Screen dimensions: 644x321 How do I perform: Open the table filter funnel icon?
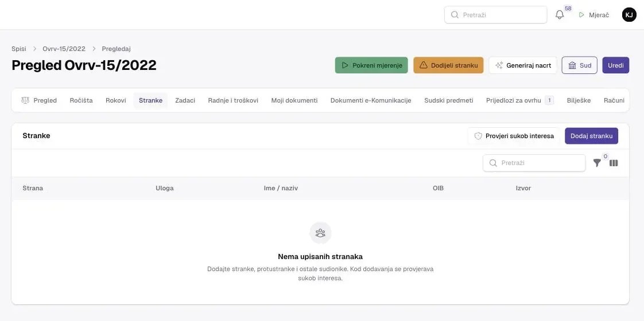597,163
